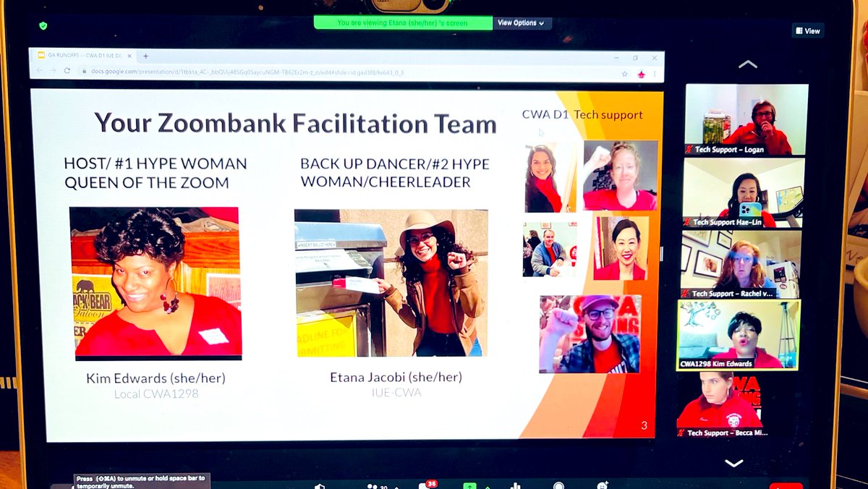Screen dimensions: 868x489
Task: Open the Chrome three-dot menu
Action: pyautogui.click(x=655, y=75)
